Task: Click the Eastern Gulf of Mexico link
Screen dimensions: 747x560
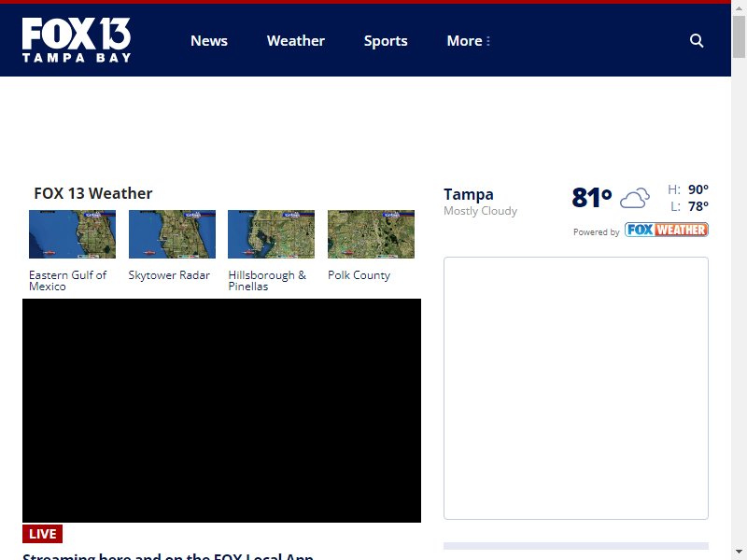Action: 67,281
